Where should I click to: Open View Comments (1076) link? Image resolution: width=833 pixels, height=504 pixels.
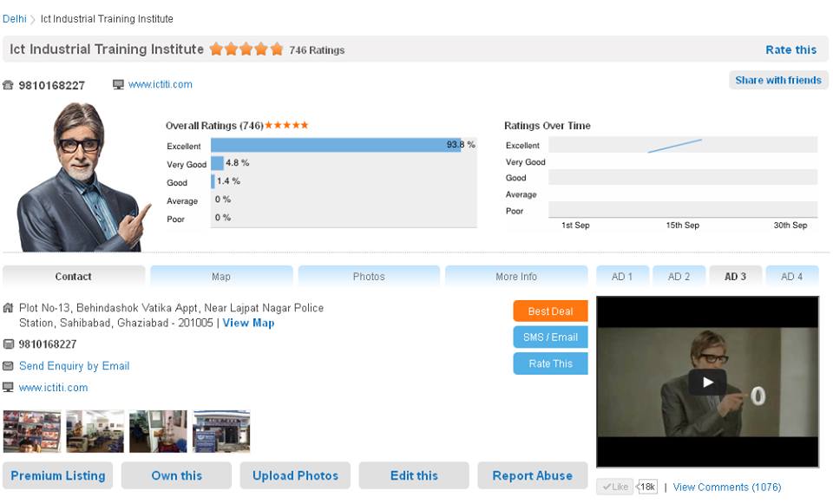click(x=727, y=487)
